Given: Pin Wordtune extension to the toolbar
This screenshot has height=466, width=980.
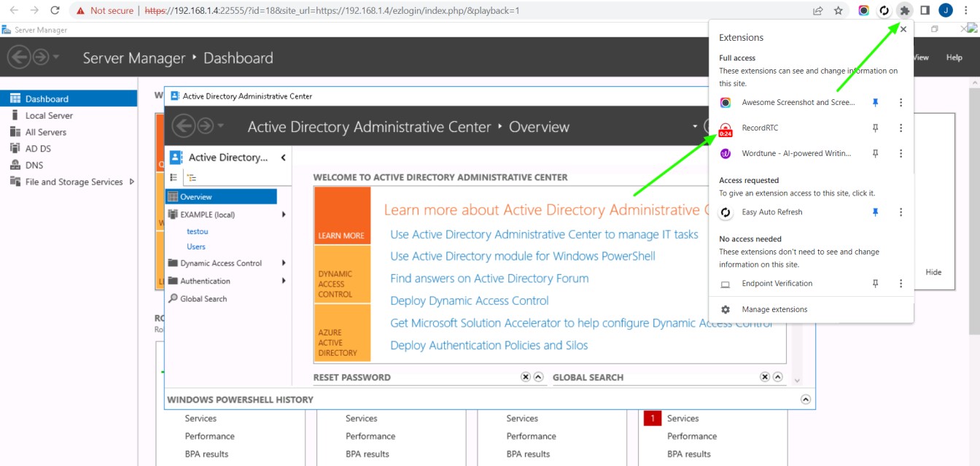Looking at the screenshot, I should coord(876,154).
